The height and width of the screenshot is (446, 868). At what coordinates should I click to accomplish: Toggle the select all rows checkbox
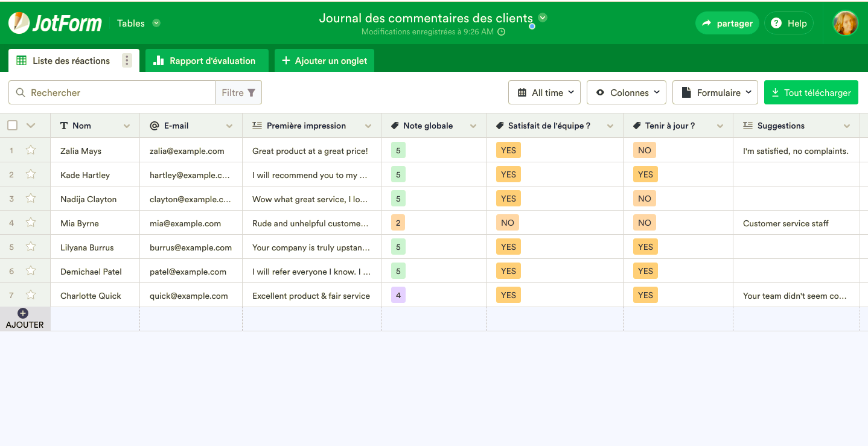coord(13,126)
